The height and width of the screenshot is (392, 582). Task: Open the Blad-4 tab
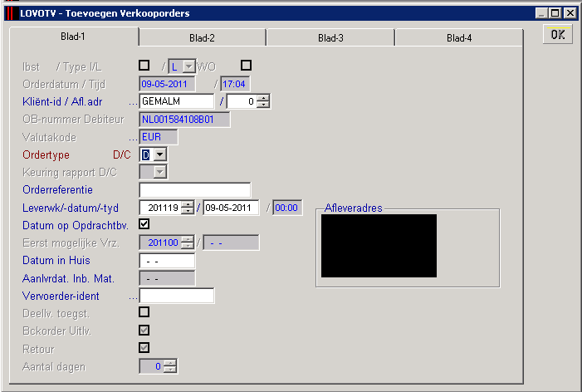(459, 38)
